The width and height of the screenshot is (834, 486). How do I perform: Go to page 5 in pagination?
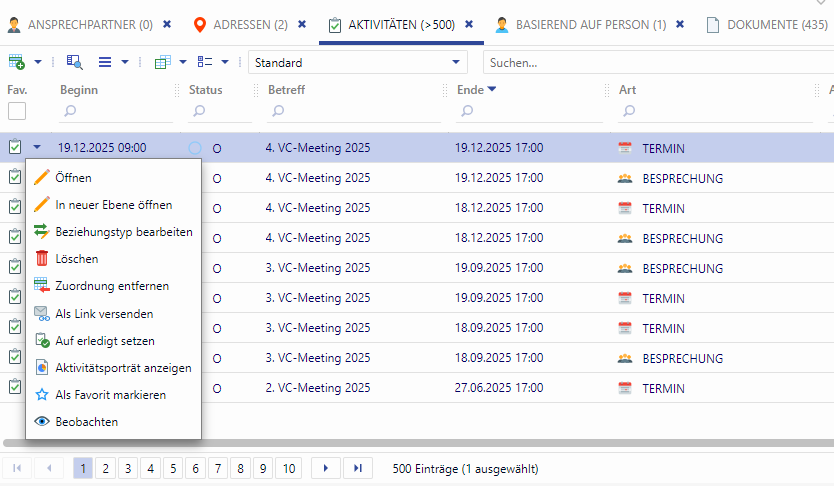point(171,468)
